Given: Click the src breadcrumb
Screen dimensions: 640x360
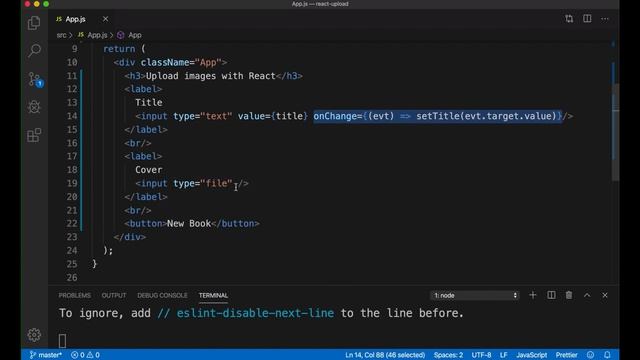Looking at the screenshot, I should pos(61,35).
